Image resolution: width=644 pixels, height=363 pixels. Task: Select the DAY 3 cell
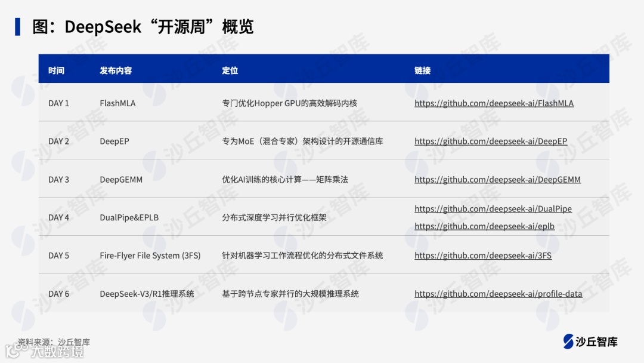[58, 180]
